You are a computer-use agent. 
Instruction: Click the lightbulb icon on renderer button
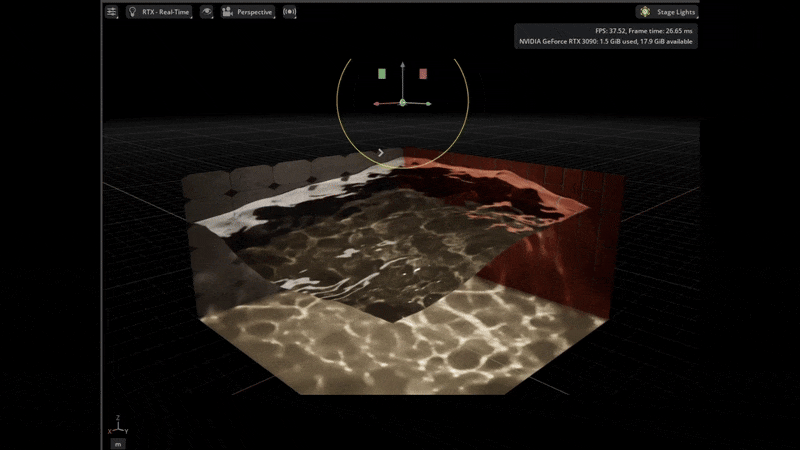pyautogui.click(x=133, y=12)
